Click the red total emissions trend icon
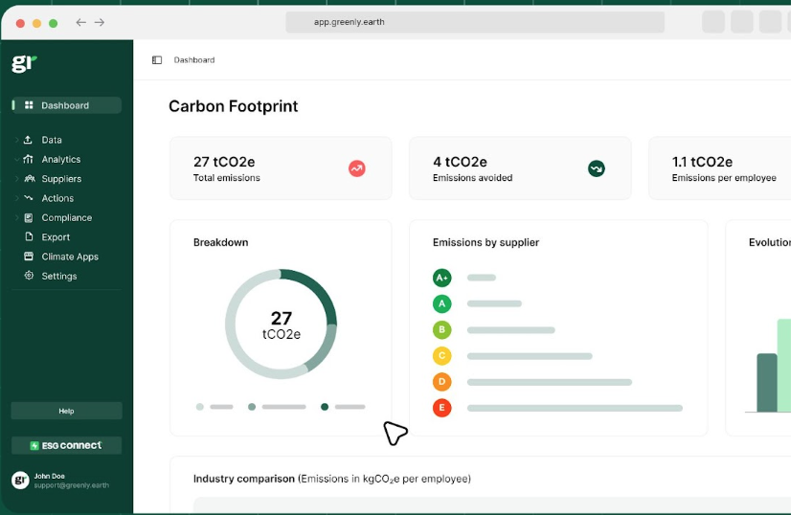This screenshot has width=812, height=515. (x=356, y=168)
